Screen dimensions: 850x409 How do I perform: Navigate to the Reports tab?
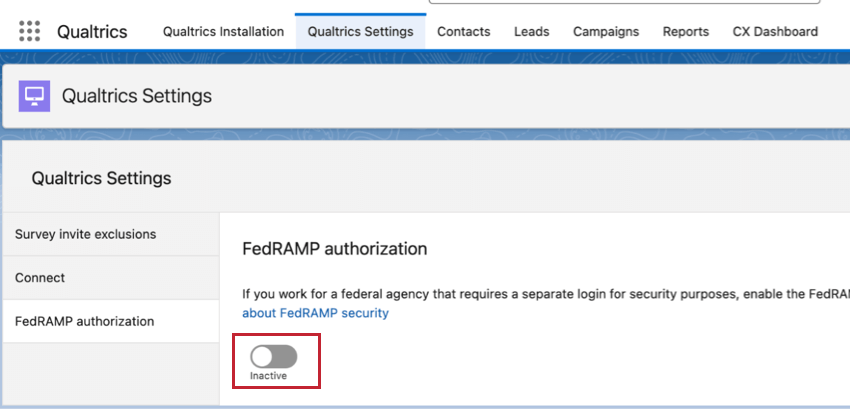(x=686, y=31)
